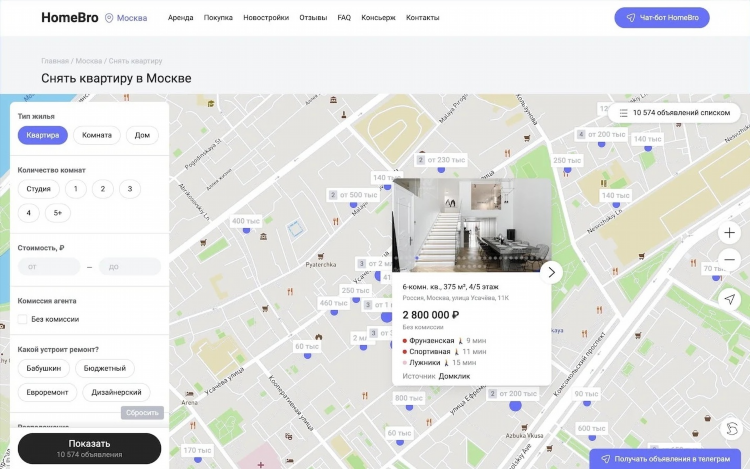
Task: Click the Показать 10 574 объявления button
Action: coord(89,448)
